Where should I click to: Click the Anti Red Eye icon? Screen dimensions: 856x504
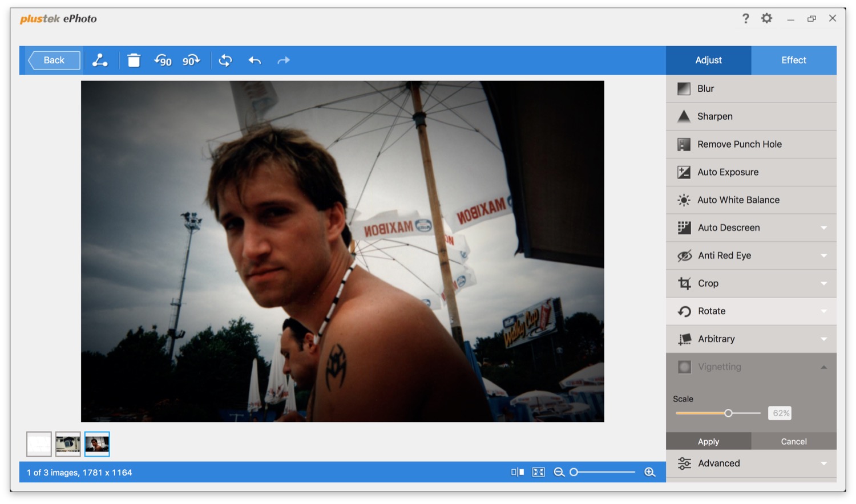click(684, 255)
